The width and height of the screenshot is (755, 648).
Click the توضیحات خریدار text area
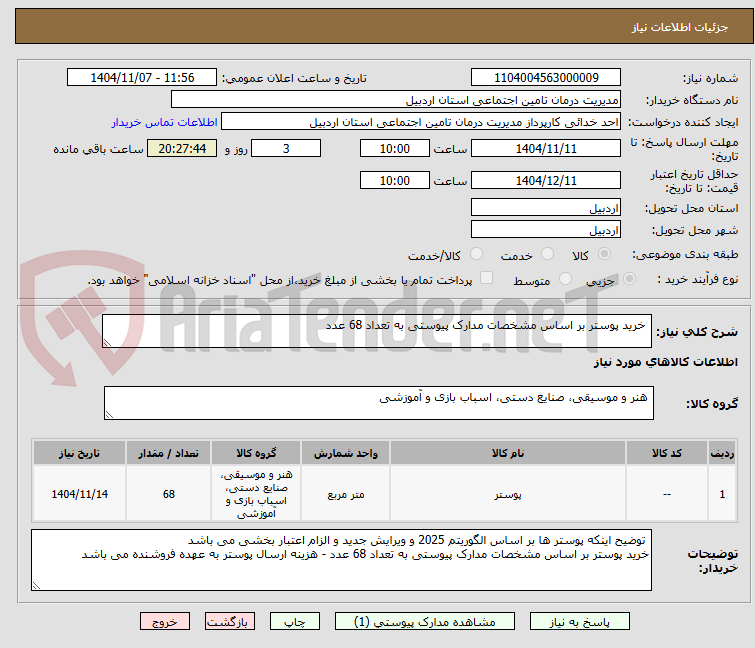341,560
